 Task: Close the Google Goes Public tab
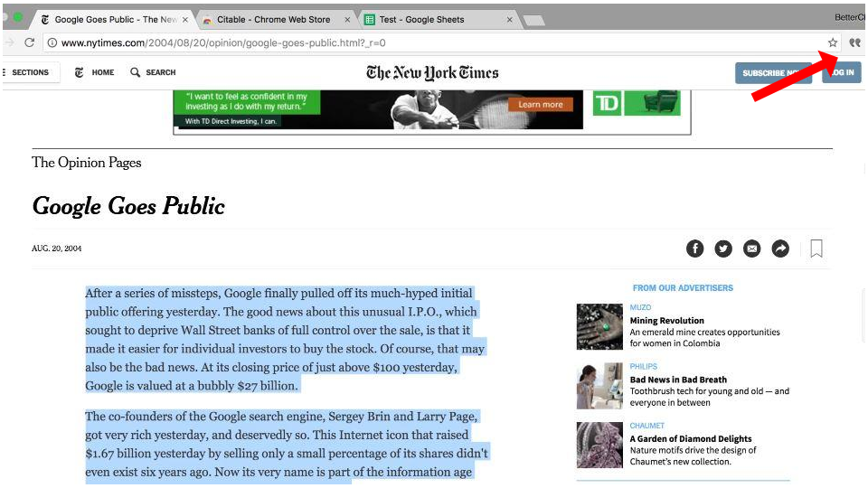(x=185, y=19)
